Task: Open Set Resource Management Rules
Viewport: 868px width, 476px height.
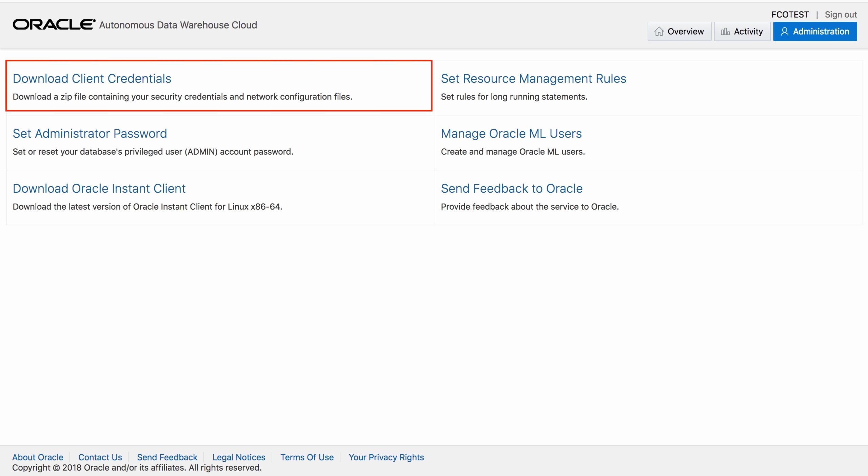Action: [533, 79]
